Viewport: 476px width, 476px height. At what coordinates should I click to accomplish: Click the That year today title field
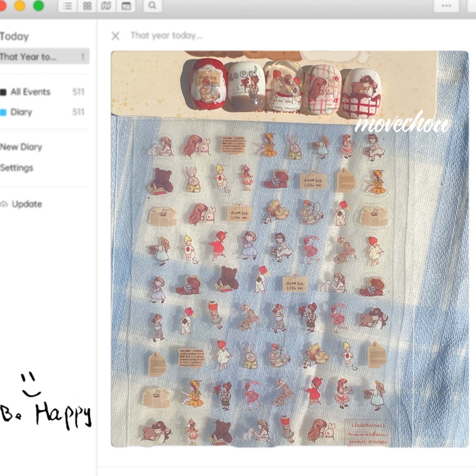point(167,36)
